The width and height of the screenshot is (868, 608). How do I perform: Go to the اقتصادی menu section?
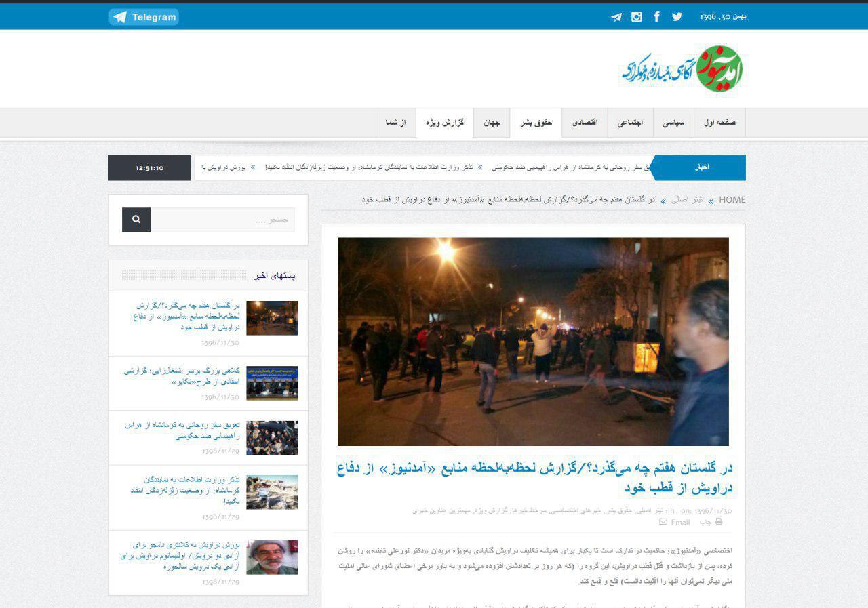pyautogui.click(x=585, y=123)
